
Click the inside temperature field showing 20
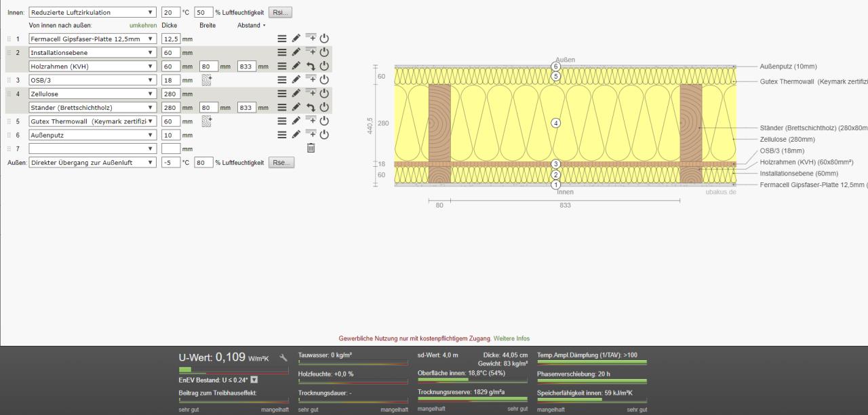point(171,12)
